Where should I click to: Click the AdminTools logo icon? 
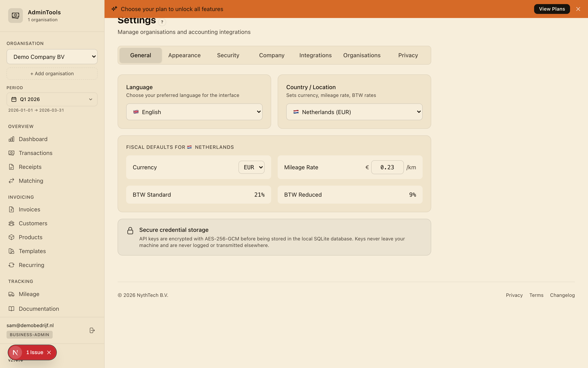point(15,16)
